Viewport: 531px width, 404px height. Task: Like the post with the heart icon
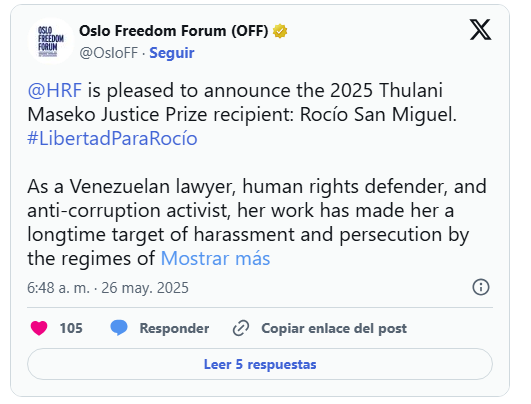click(x=39, y=328)
